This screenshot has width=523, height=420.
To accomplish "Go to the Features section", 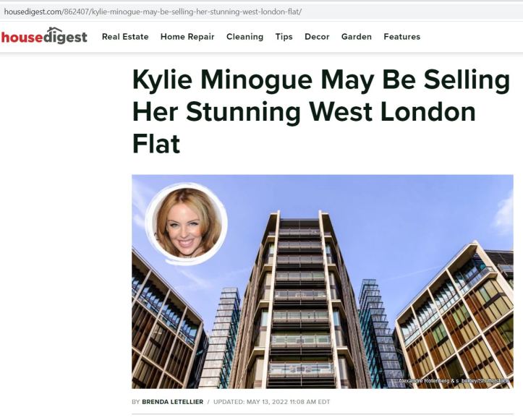I will tap(402, 37).
